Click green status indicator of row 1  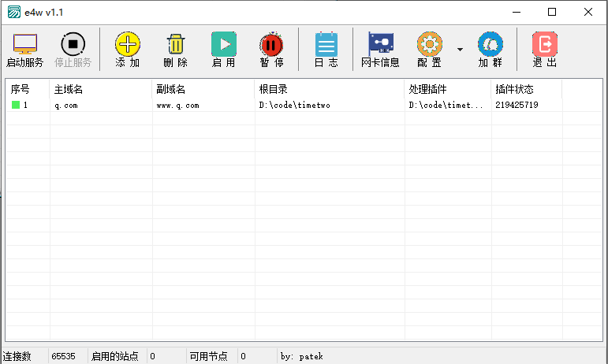point(16,105)
